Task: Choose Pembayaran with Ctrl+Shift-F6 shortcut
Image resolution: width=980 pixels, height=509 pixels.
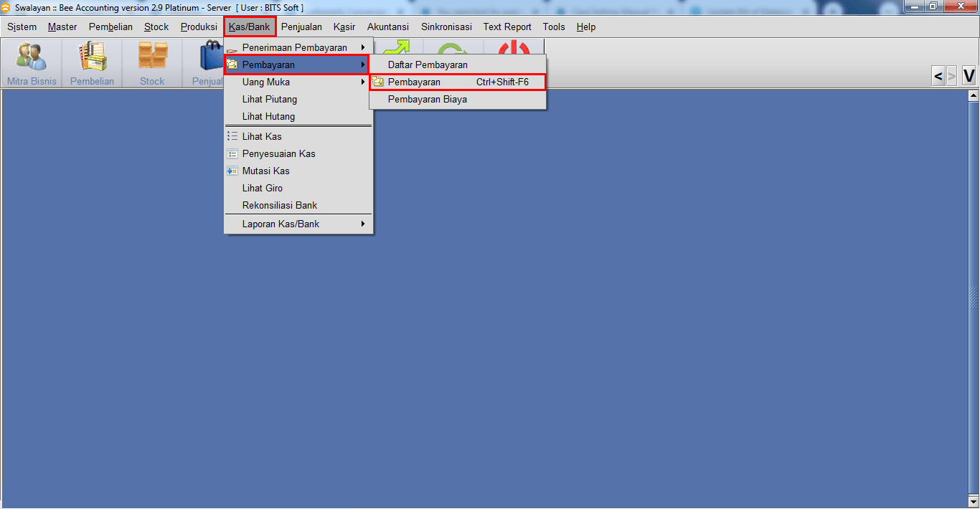Action: point(457,82)
